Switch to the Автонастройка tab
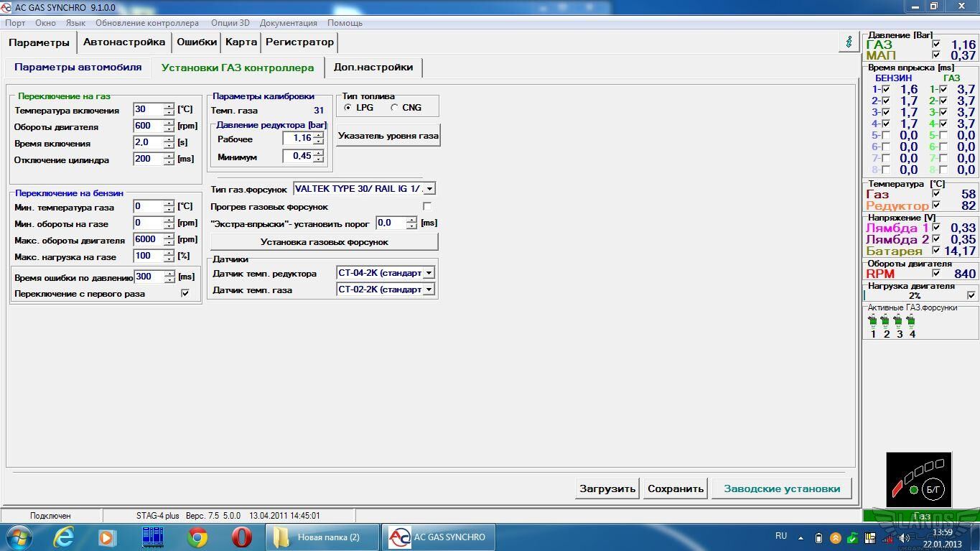Image resolution: width=980 pixels, height=551 pixels. point(124,42)
